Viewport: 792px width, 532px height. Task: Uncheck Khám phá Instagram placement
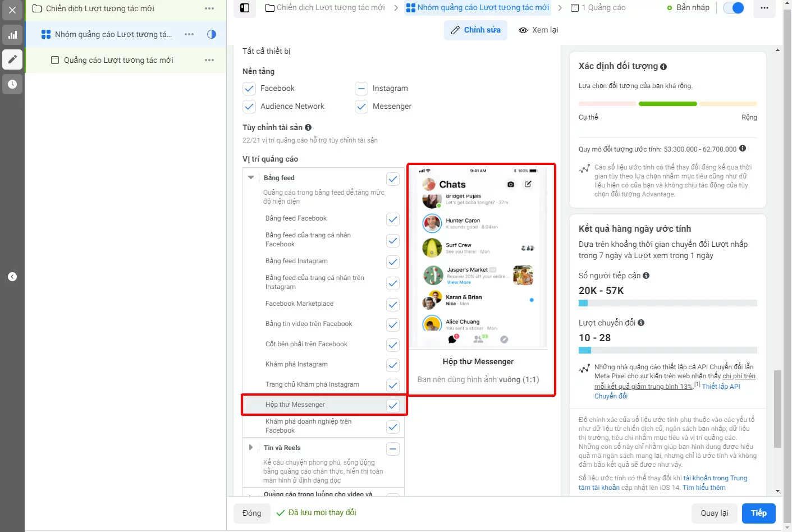click(x=393, y=365)
